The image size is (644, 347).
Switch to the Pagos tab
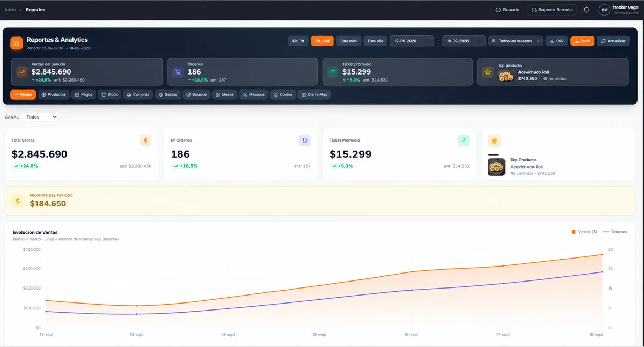(x=84, y=94)
